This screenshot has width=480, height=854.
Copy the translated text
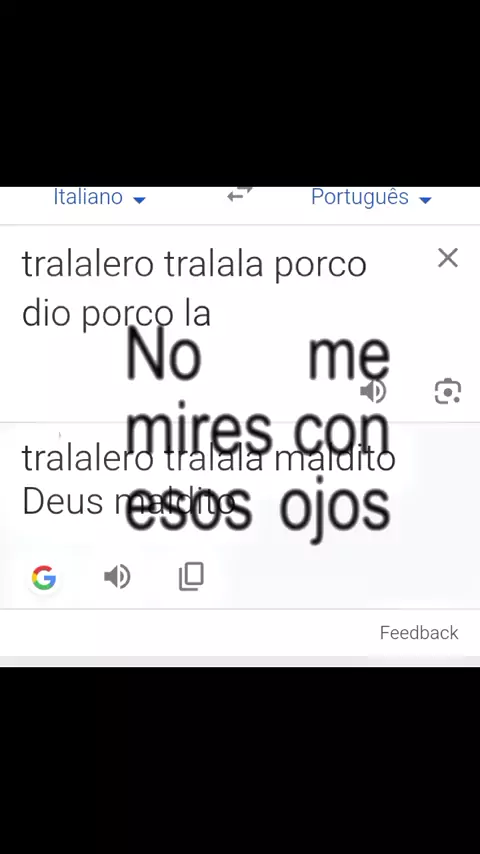(191, 576)
